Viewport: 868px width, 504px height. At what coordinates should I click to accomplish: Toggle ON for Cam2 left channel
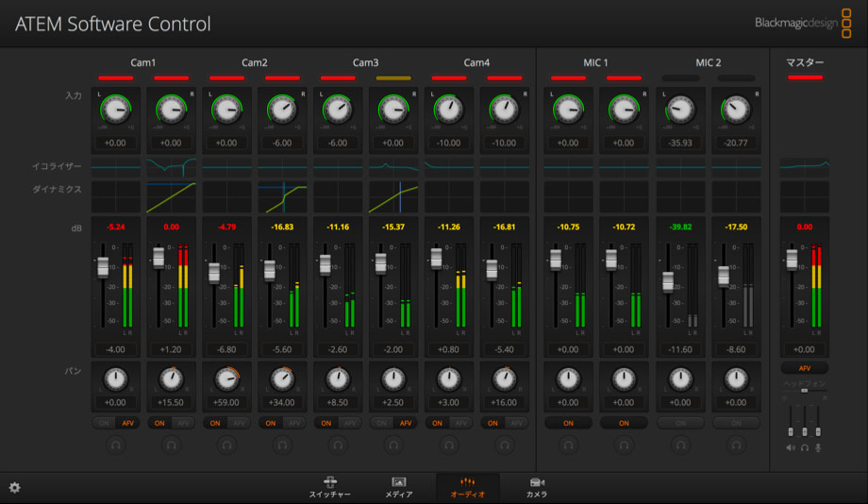pyautogui.click(x=215, y=423)
